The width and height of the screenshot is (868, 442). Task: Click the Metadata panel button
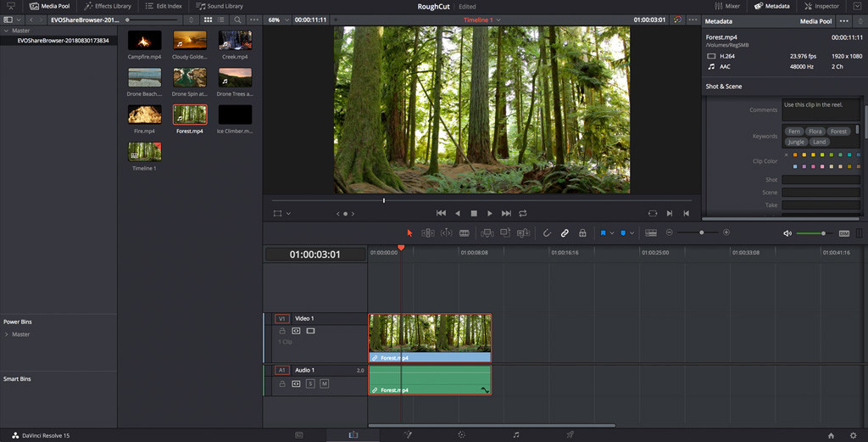(x=771, y=6)
